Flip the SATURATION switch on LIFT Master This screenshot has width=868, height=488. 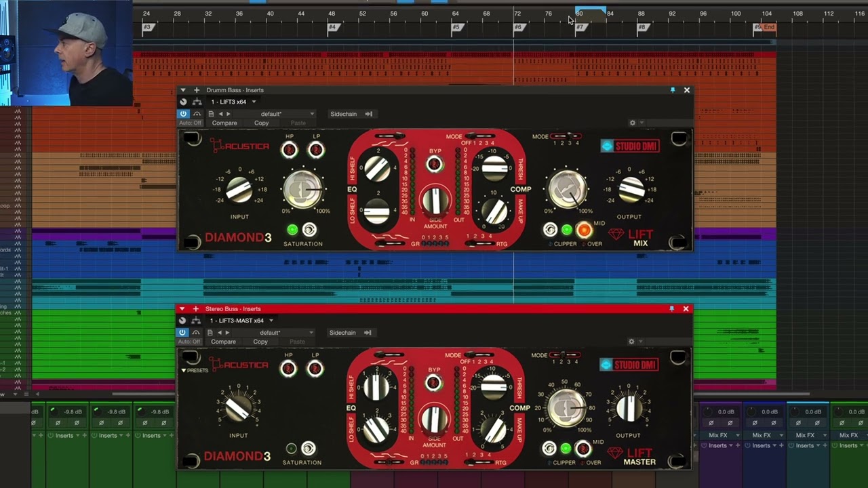308,449
